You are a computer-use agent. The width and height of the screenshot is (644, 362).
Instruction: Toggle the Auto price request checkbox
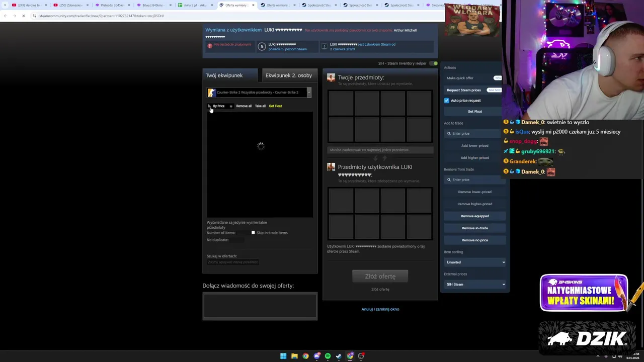coord(446,101)
